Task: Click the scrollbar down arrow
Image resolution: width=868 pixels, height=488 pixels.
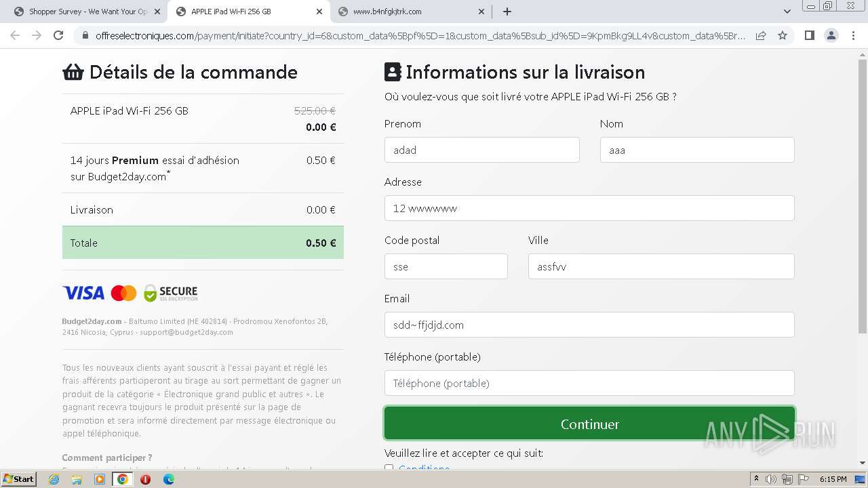Action: tap(863, 464)
